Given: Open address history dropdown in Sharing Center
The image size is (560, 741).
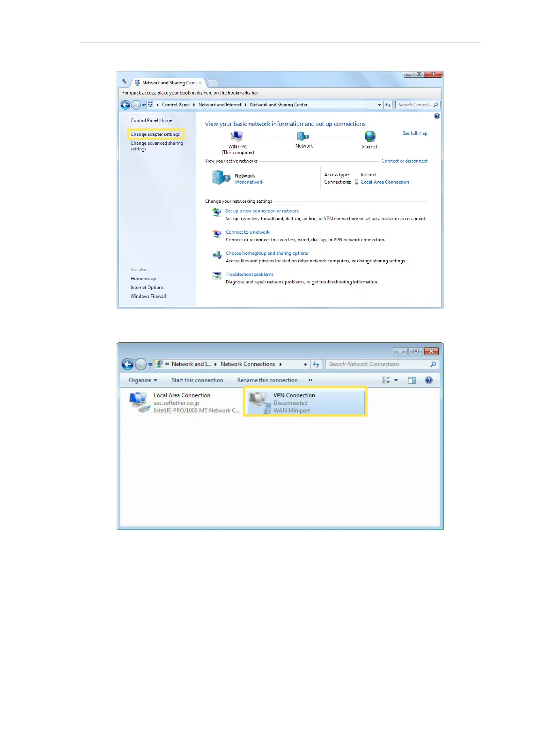Looking at the screenshot, I should (379, 105).
